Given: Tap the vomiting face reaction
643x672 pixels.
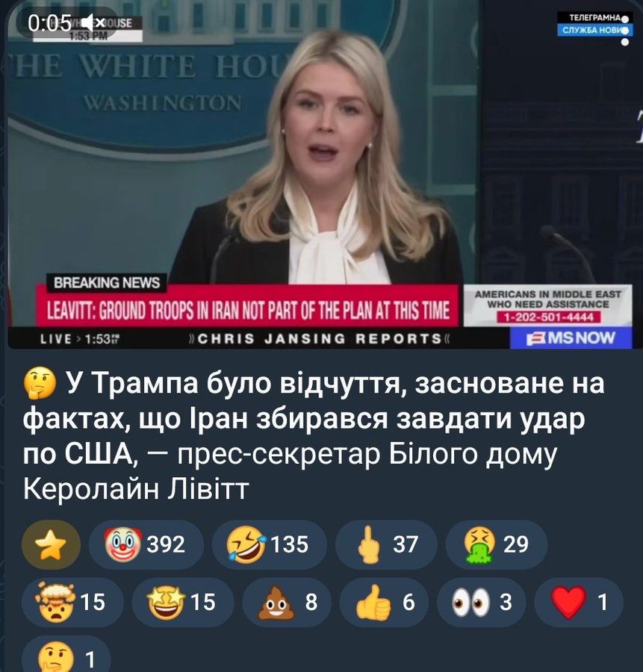Looking at the screenshot, I should click(x=497, y=544).
